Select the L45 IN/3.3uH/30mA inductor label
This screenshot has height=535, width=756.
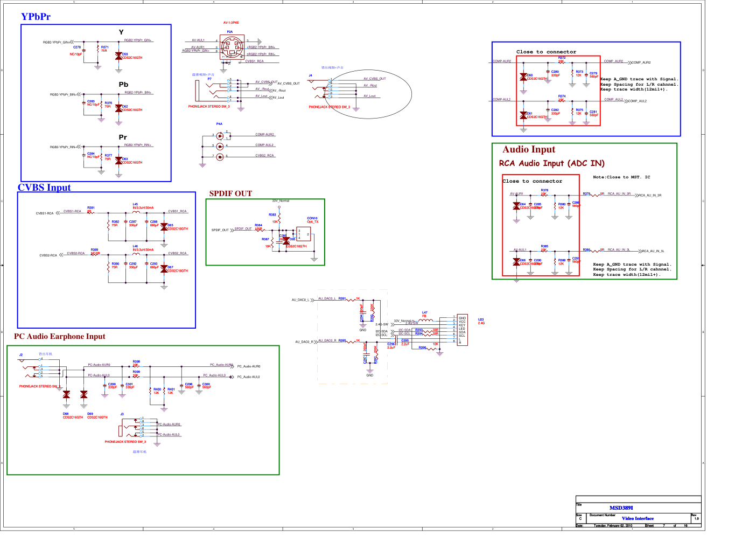[143, 206]
